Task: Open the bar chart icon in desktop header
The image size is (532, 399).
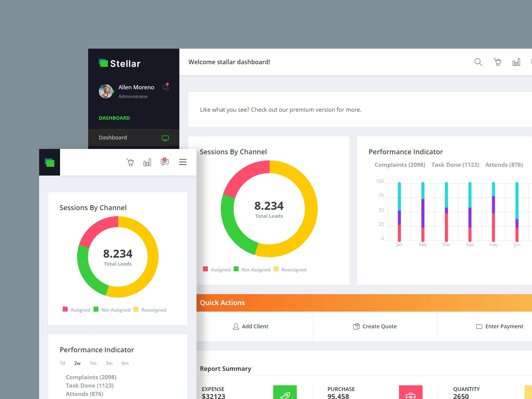Action: [516, 62]
